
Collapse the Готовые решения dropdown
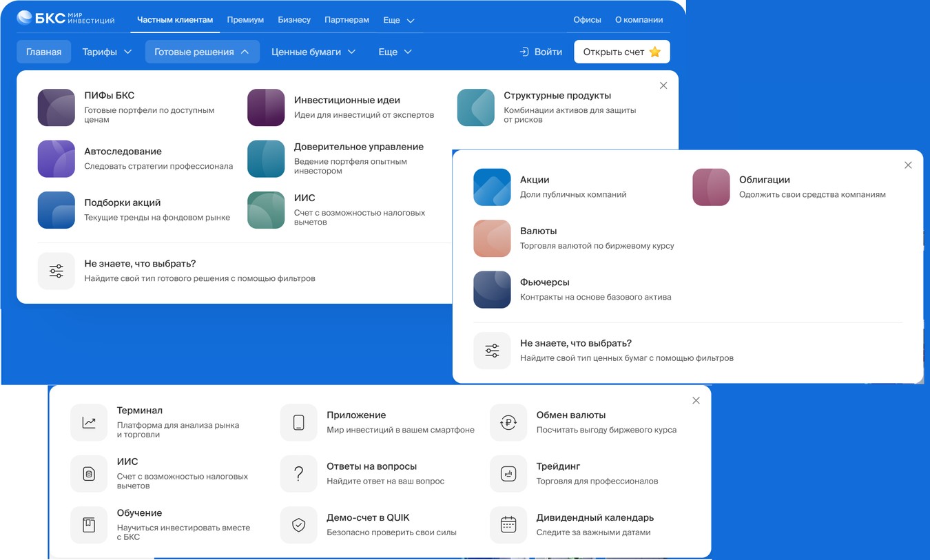coord(202,52)
